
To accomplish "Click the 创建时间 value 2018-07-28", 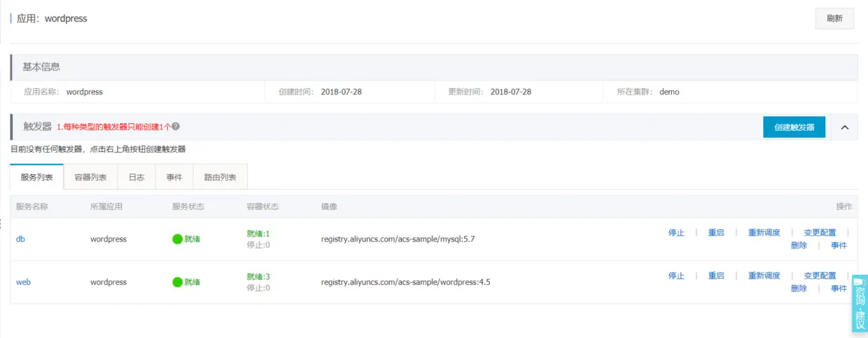I will click(341, 92).
